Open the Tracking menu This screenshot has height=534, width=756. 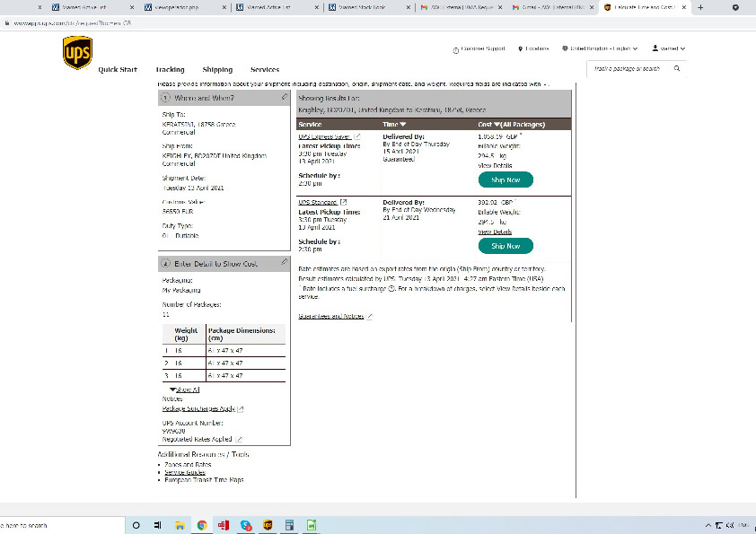coord(170,69)
